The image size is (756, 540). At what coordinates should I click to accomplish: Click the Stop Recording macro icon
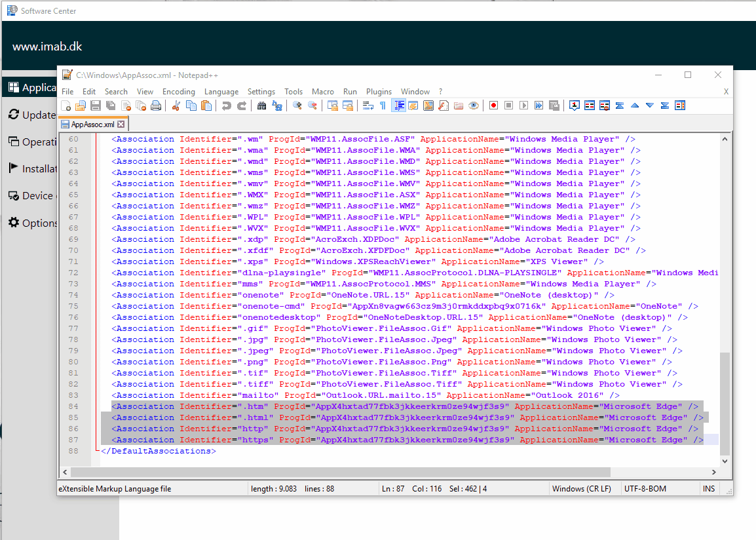(x=508, y=106)
